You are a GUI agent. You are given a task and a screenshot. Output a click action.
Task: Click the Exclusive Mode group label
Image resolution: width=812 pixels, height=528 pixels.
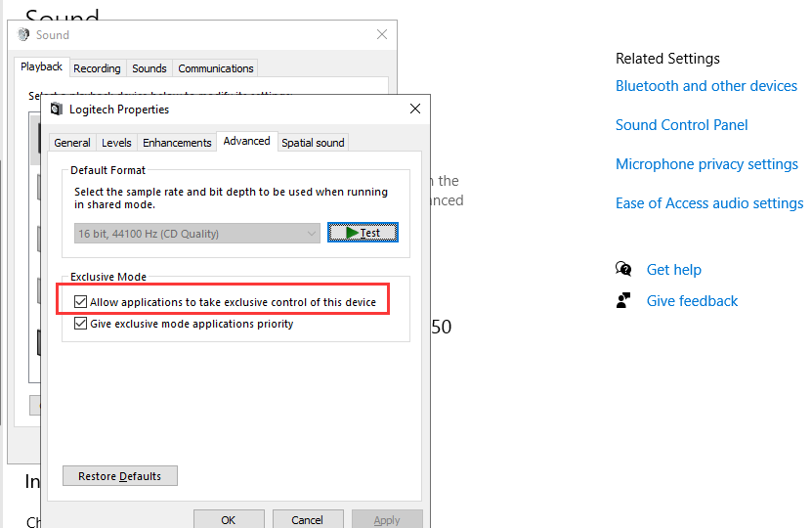[x=108, y=277]
